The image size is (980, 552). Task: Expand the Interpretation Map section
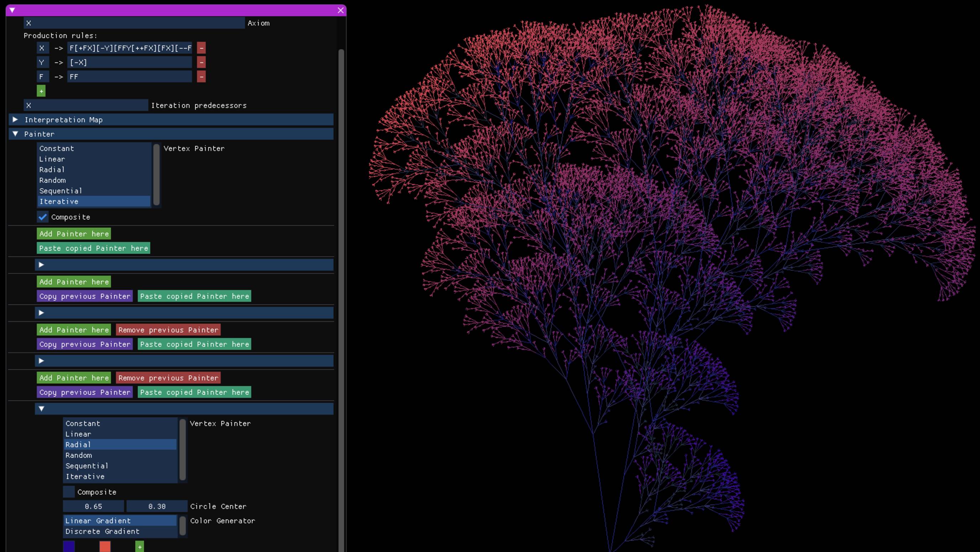click(x=15, y=119)
